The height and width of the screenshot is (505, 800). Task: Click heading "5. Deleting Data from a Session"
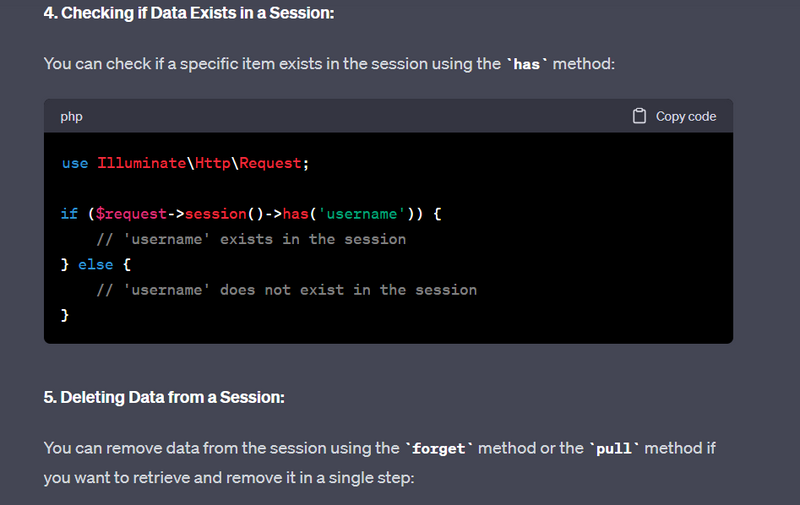coord(164,397)
